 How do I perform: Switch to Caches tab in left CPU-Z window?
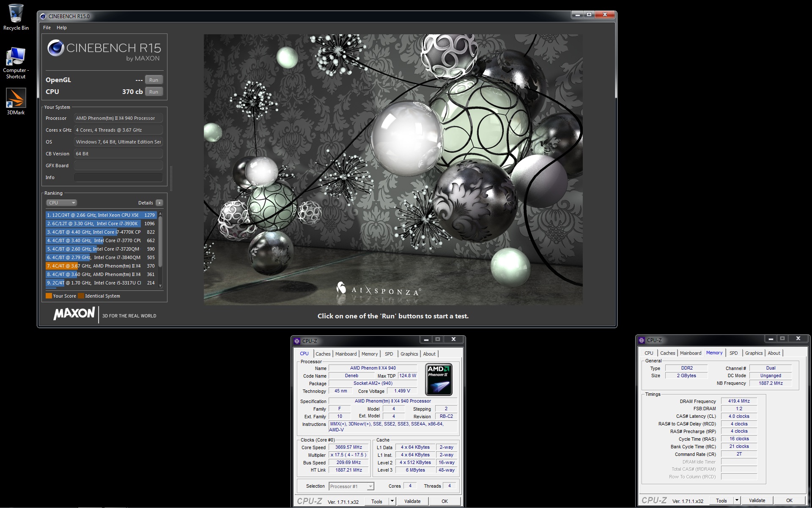323,354
